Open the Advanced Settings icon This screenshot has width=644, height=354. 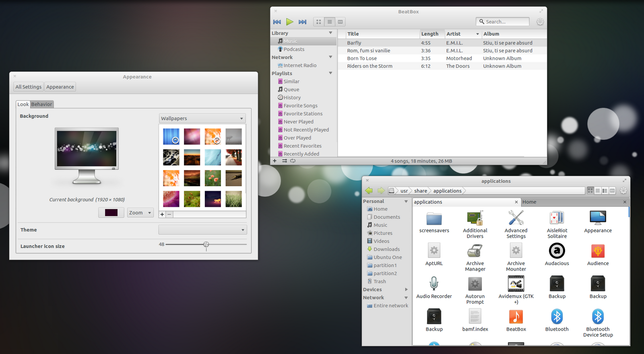[x=516, y=218]
